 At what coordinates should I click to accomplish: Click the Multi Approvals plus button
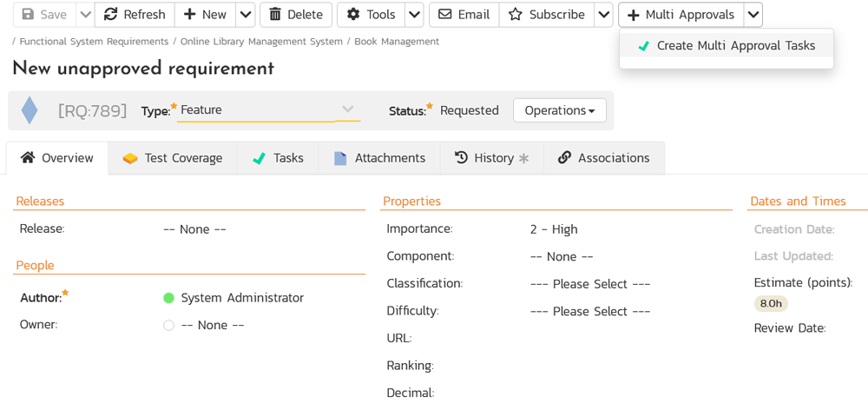coord(681,15)
